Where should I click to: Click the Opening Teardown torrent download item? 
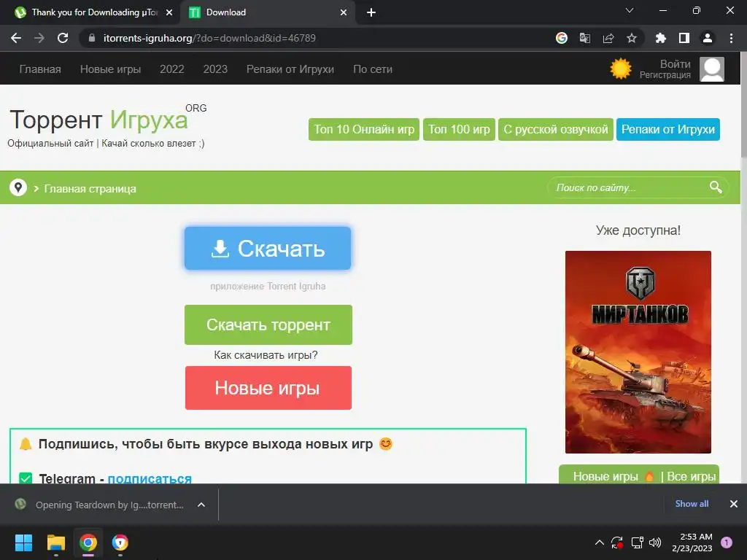coord(109,505)
